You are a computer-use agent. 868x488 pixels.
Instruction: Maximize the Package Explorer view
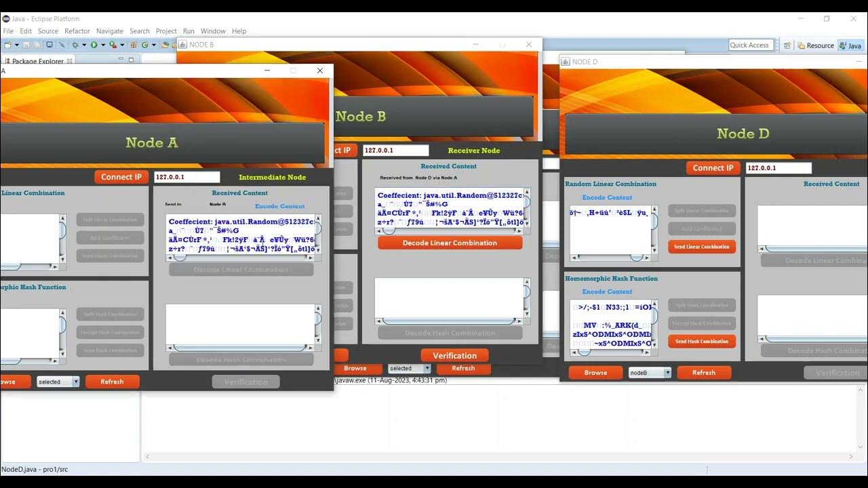(x=132, y=60)
